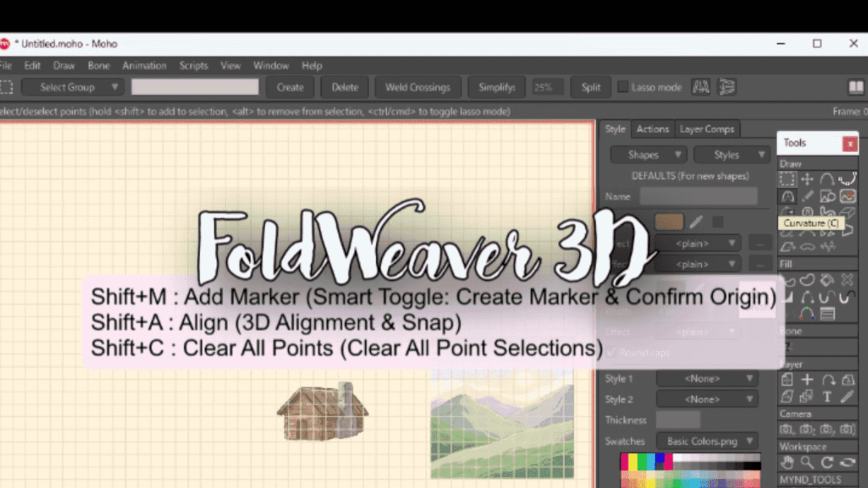Click the icon right of Lasso mode
This screenshot has height=488, width=868.
pos(701,87)
